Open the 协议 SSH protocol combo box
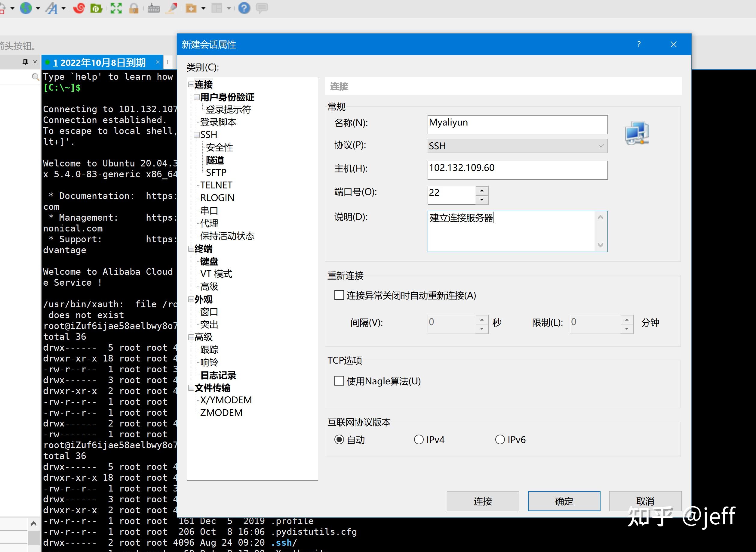 click(x=517, y=146)
